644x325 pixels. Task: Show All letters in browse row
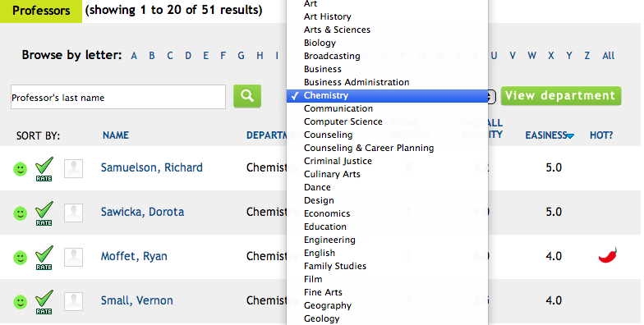(608, 56)
